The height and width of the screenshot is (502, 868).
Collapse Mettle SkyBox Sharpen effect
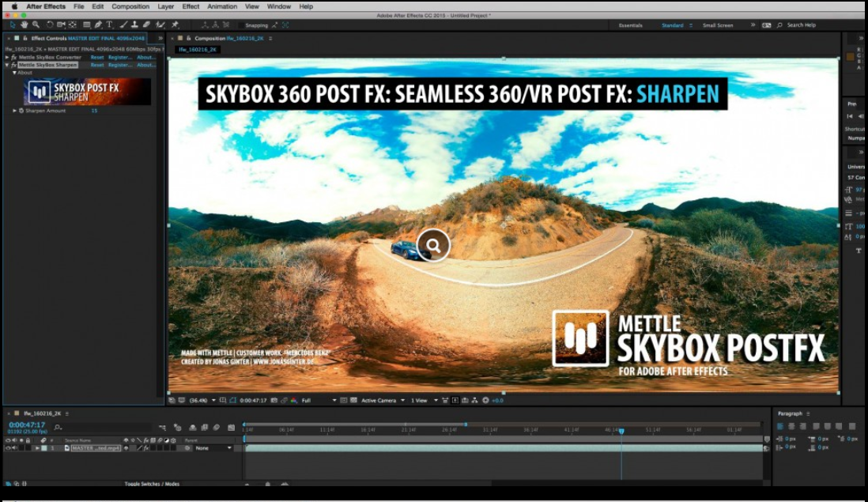click(x=7, y=65)
